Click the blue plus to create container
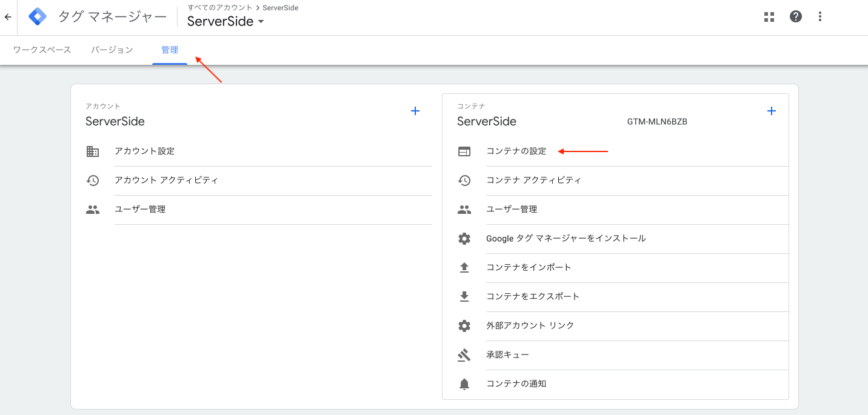Image resolution: width=868 pixels, height=415 pixels. [x=772, y=111]
